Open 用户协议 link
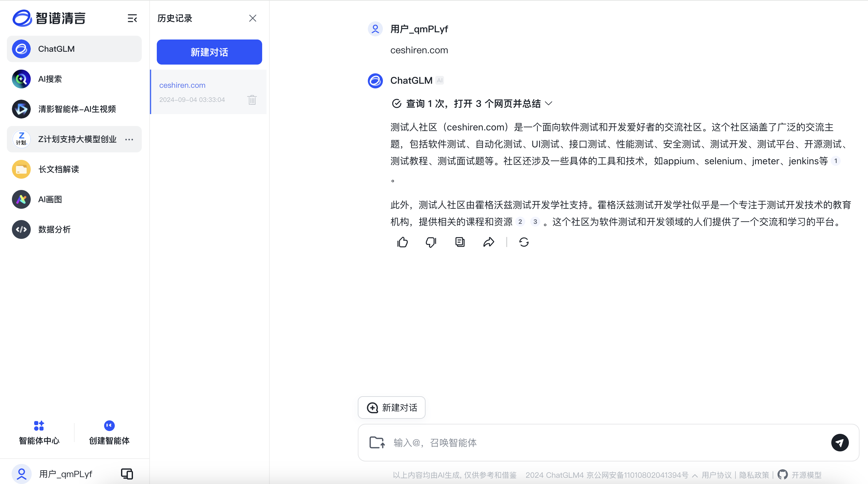This screenshot has height=484, width=868. coord(716,475)
